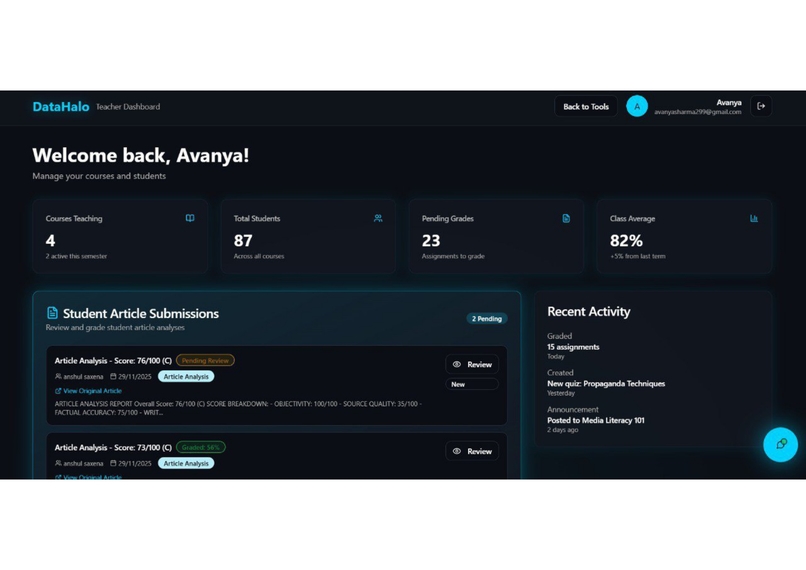Click the 2 Pending badge
Image resolution: width=806 pixels, height=570 pixels.
coord(486,319)
